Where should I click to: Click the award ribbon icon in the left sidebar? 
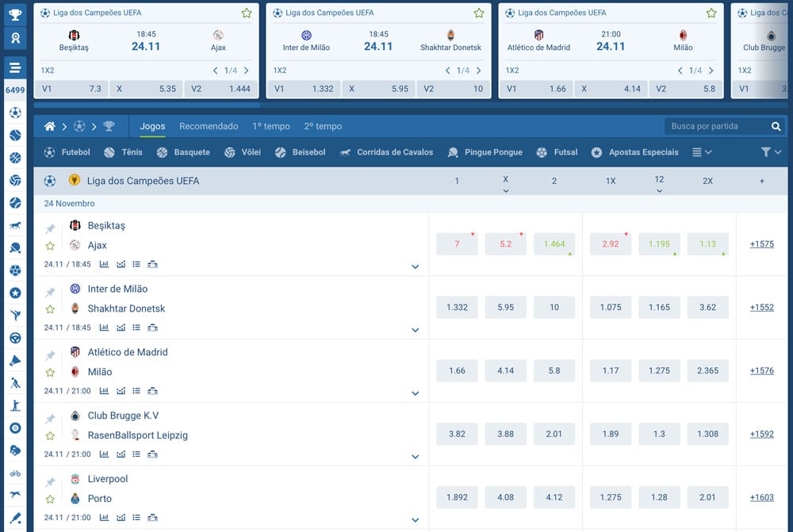tap(15, 38)
